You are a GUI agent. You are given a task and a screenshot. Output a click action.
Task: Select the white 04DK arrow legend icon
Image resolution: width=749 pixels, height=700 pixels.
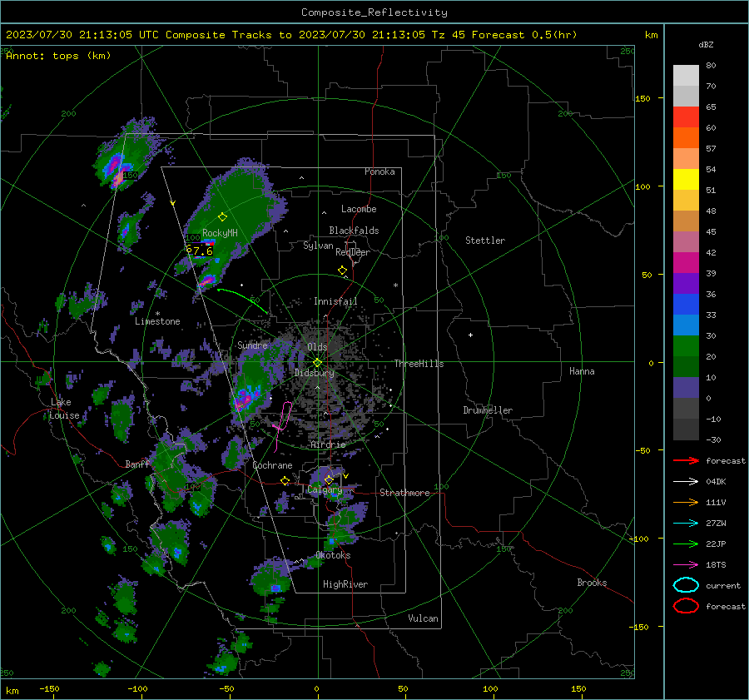tap(686, 482)
